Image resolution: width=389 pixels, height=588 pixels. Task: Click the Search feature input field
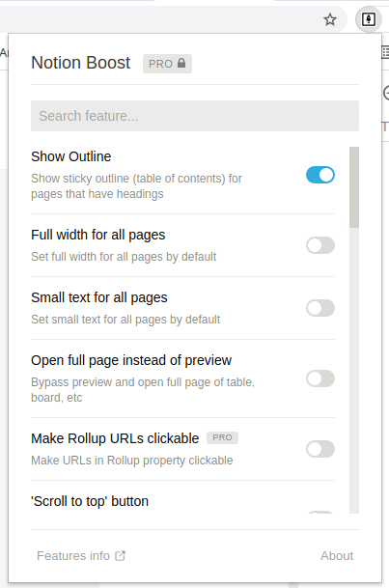[x=195, y=116]
